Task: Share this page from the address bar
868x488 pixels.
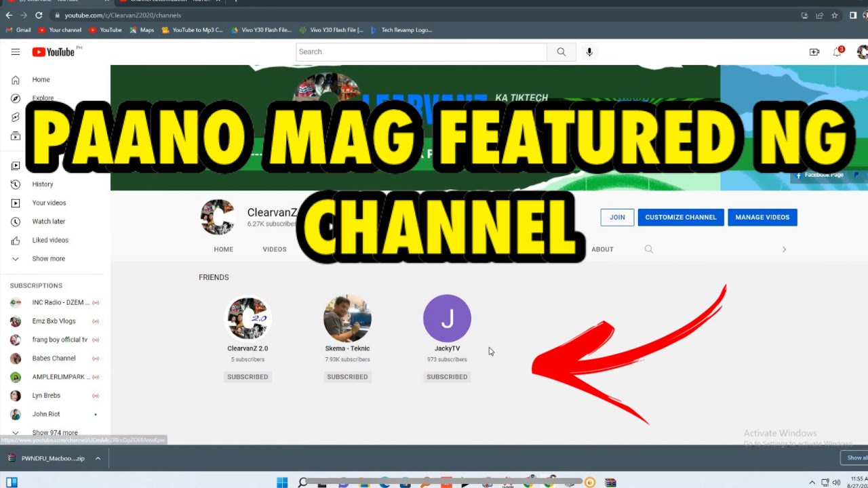Action: point(820,15)
